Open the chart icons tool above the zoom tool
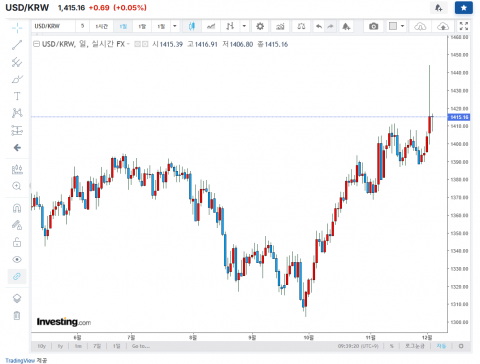The width and height of the screenshot is (480, 364). tap(17, 169)
